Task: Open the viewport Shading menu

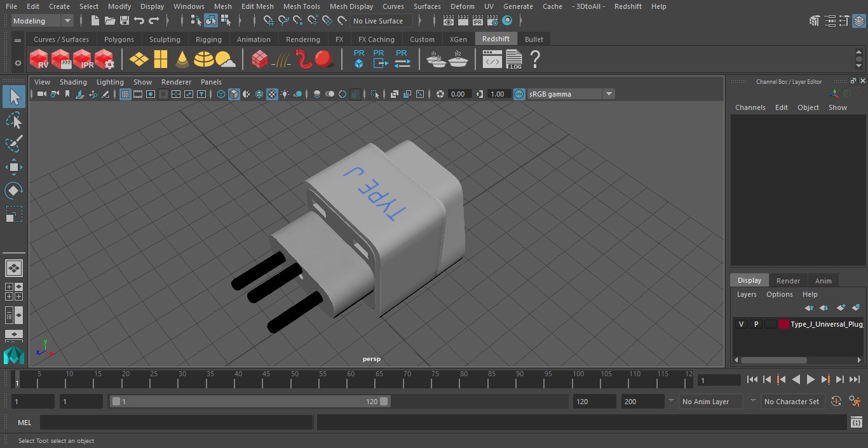Action: (73, 82)
